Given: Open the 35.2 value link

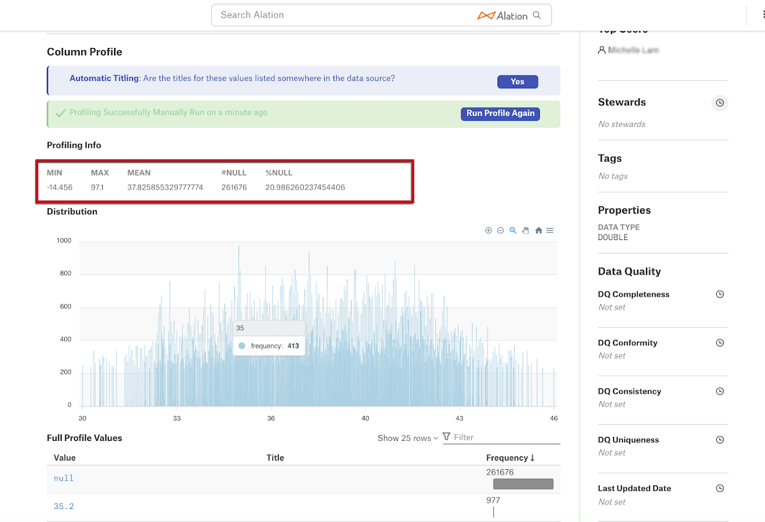Looking at the screenshot, I should pos(64,506).
